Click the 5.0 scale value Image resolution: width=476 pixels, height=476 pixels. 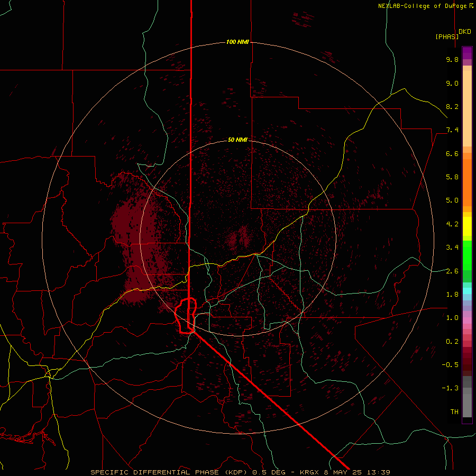[452, 200]
